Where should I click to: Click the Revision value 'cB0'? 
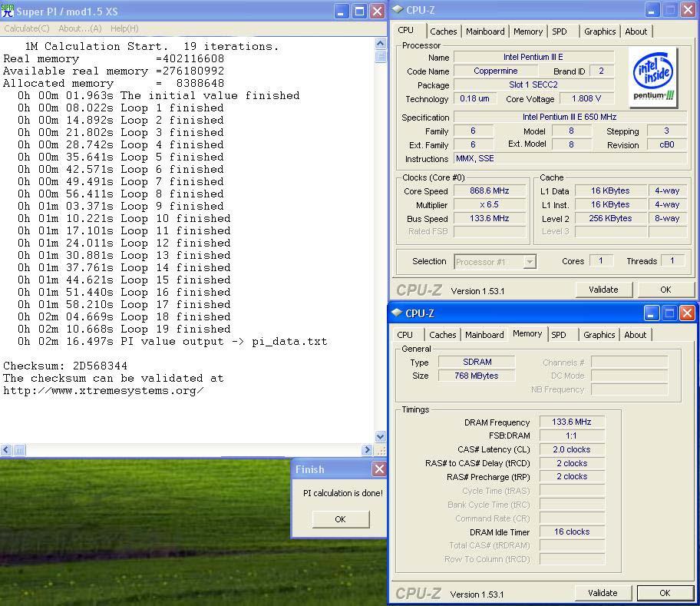(x=666, y=144)
